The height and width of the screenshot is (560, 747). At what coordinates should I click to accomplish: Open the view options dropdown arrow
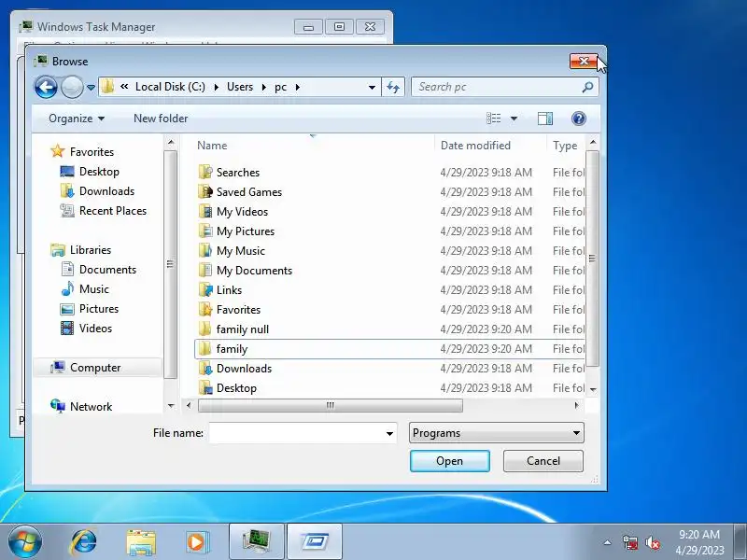pyautogui.click(x=514, y=119)
